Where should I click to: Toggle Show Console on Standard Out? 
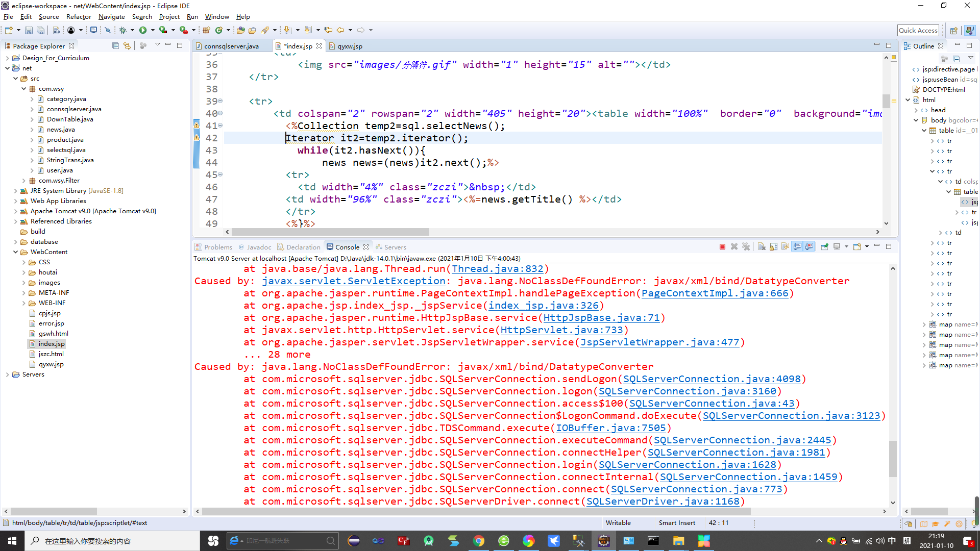click(797, 247)
